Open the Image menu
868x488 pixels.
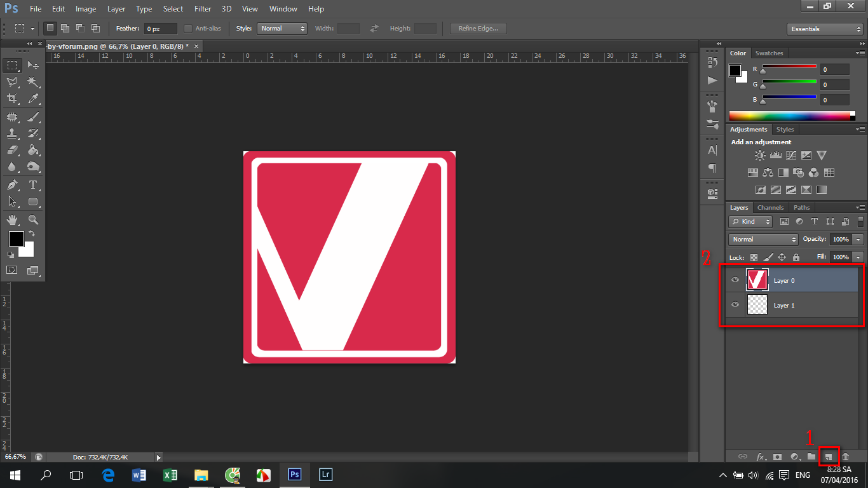[86, 9]
